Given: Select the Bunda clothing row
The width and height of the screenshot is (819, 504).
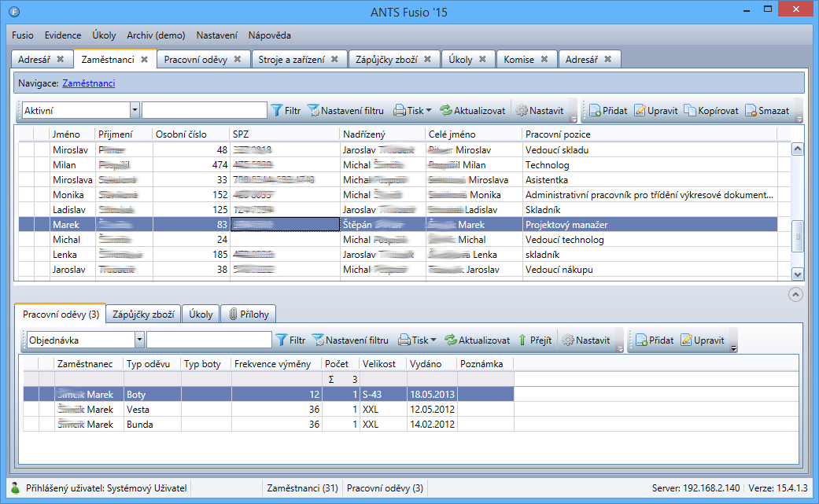Looking at the screenshot, I should (x=268, y=424).
